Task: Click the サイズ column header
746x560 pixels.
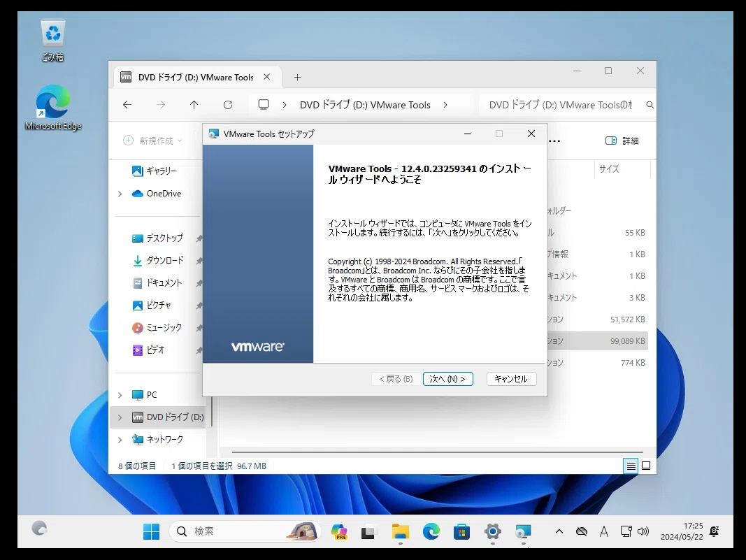Action: (622, 168)
